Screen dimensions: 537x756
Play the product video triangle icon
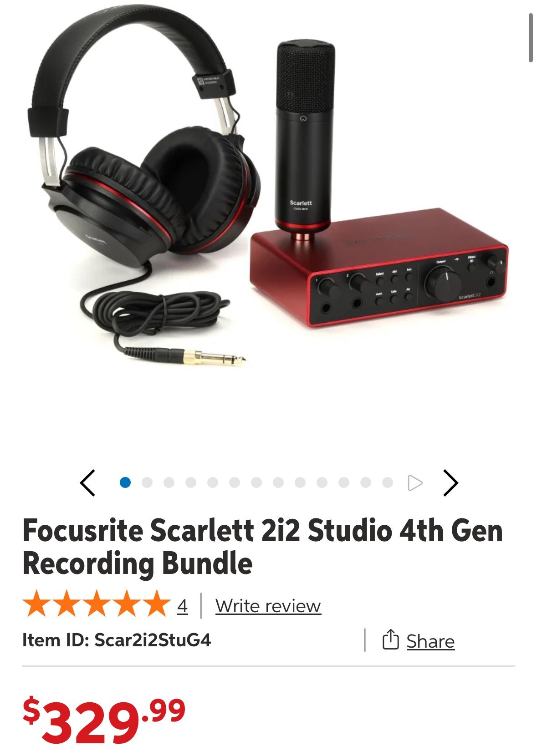pos(415,482)
